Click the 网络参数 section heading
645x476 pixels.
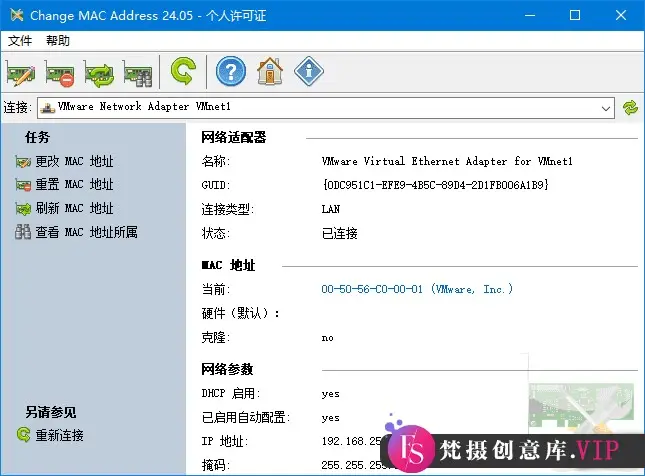click(227, 369)
